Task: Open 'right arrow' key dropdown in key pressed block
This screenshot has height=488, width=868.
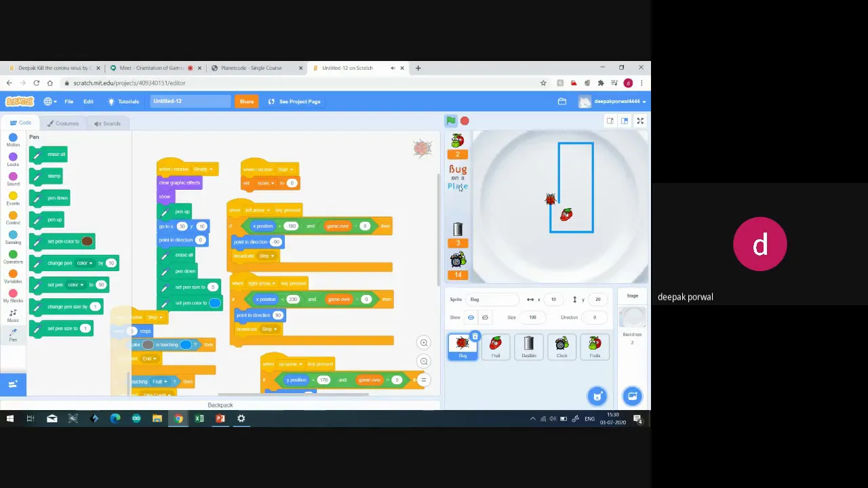Action: [261, 283]
